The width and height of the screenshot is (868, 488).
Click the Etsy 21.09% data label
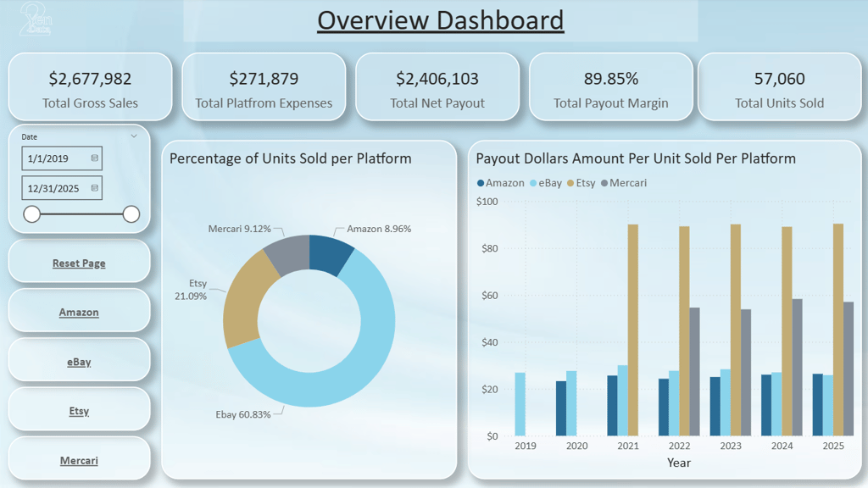[191, 290]
